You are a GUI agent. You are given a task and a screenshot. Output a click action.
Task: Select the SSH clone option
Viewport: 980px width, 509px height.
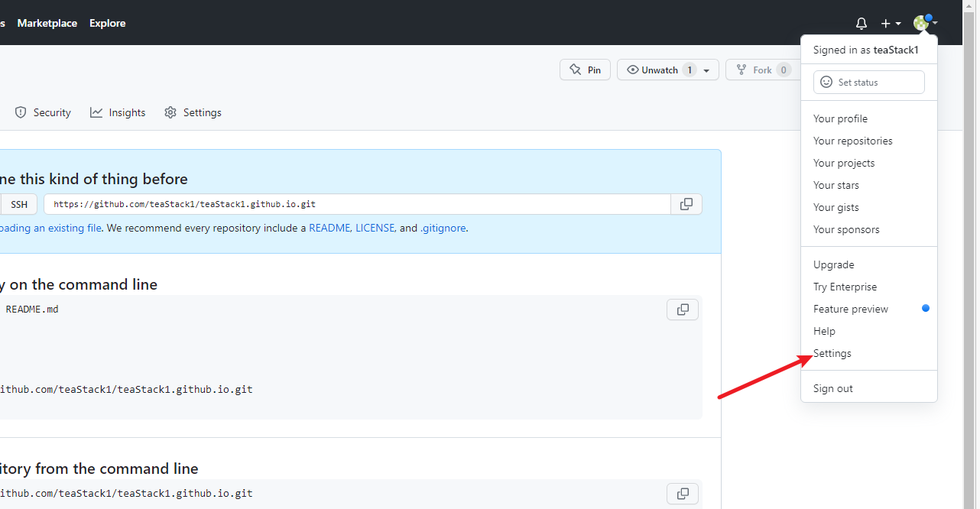(x=18, y=204)
